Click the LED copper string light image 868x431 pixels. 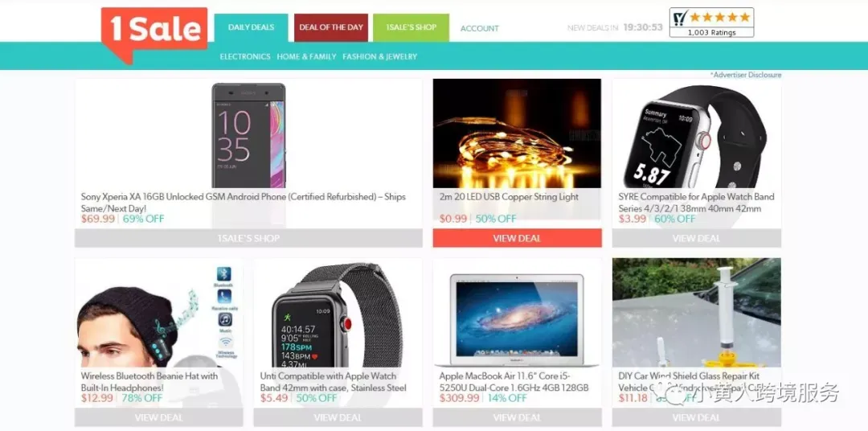click(517, 133)
